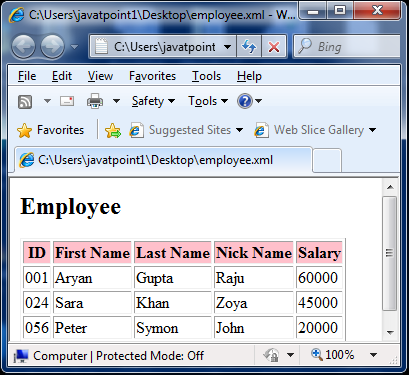
Task: Click the cell reading Peter
Action: (x=92, y=327)
